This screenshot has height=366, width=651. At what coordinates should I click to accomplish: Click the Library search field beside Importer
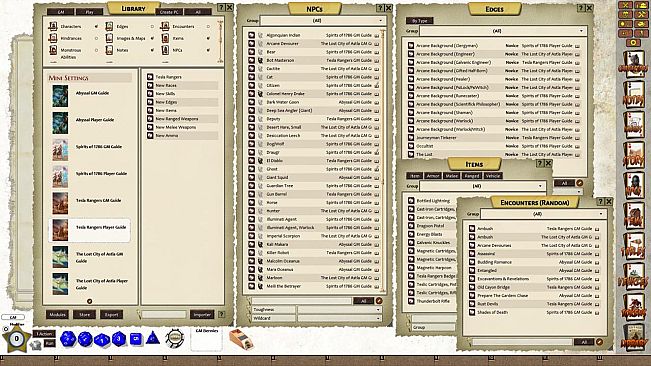coord(164,315)
